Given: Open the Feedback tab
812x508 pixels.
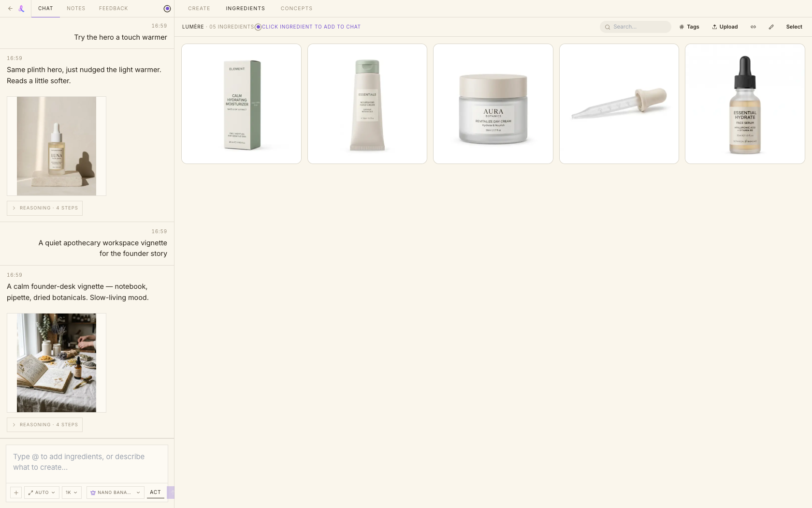Looking at the screenshot, I should click(x=114, y=9).
